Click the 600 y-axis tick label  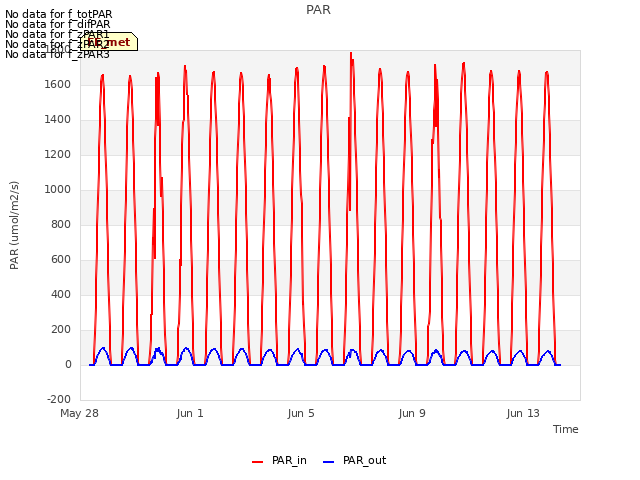coord(61,260)
